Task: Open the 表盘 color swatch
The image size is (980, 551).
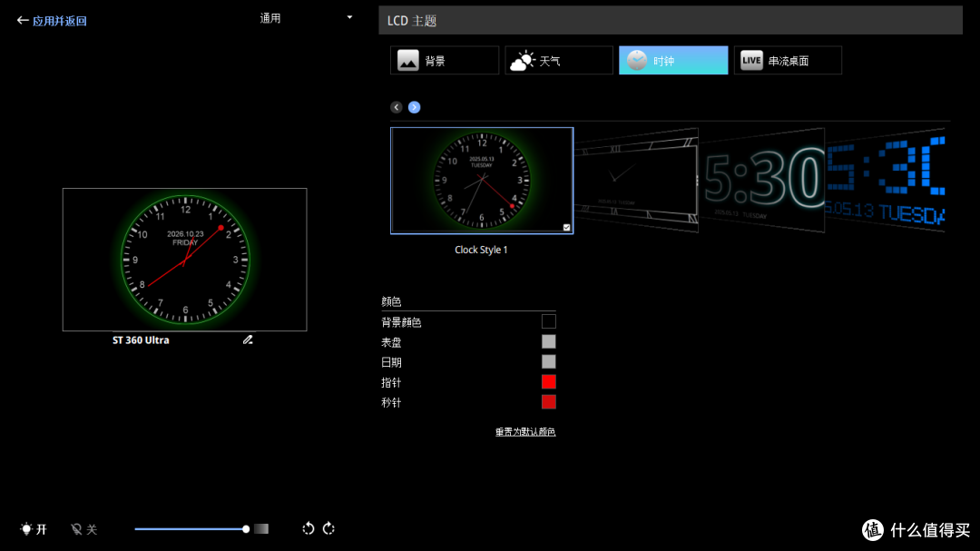Action: 549,341
